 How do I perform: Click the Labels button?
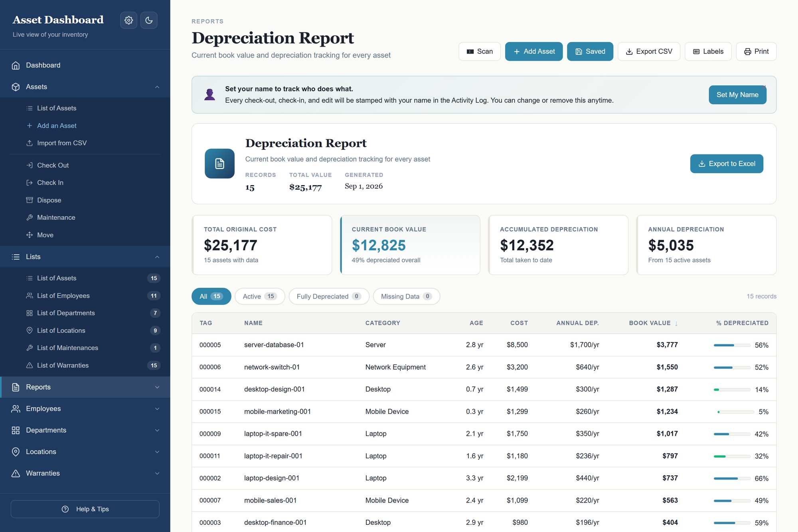(x=708, y=51)
